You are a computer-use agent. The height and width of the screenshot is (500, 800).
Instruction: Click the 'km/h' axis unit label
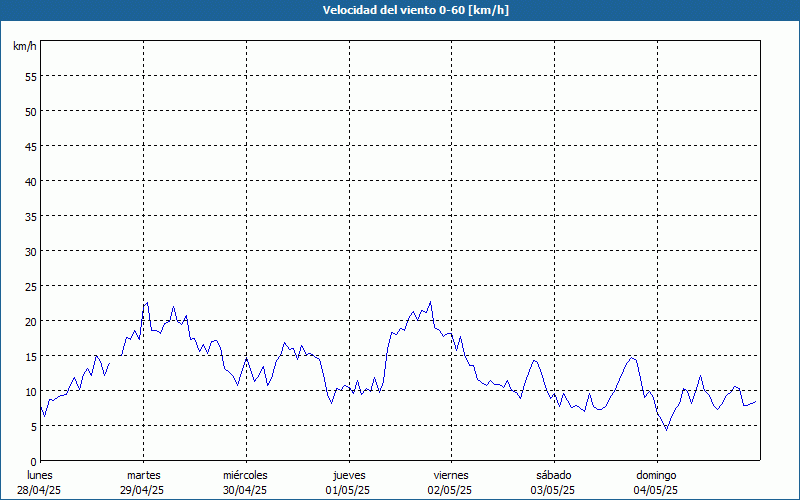24,46
